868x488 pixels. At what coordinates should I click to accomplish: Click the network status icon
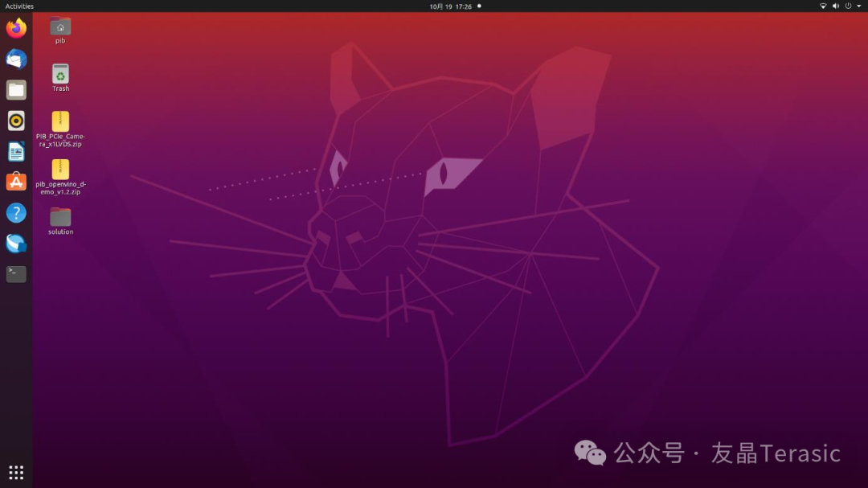[x=823, y=6]
